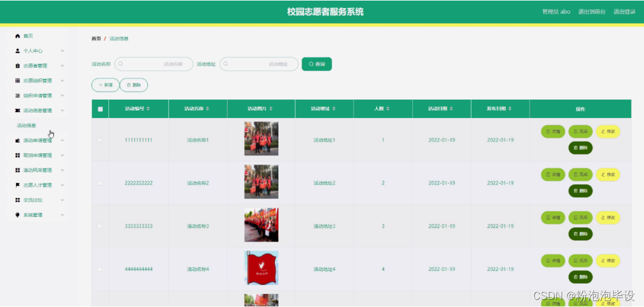
Task: Click the sort arrows on 发布日期 column
Action: point(510,109)
